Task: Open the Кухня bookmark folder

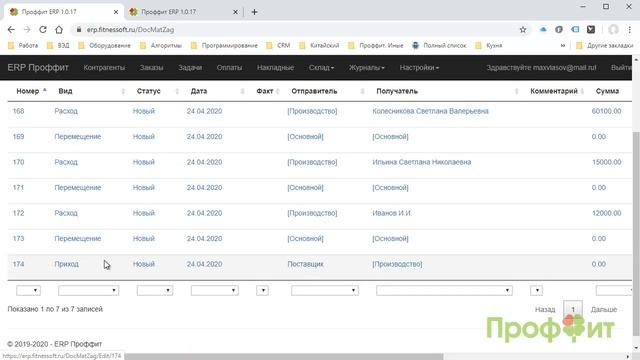Action: (489, 46)
